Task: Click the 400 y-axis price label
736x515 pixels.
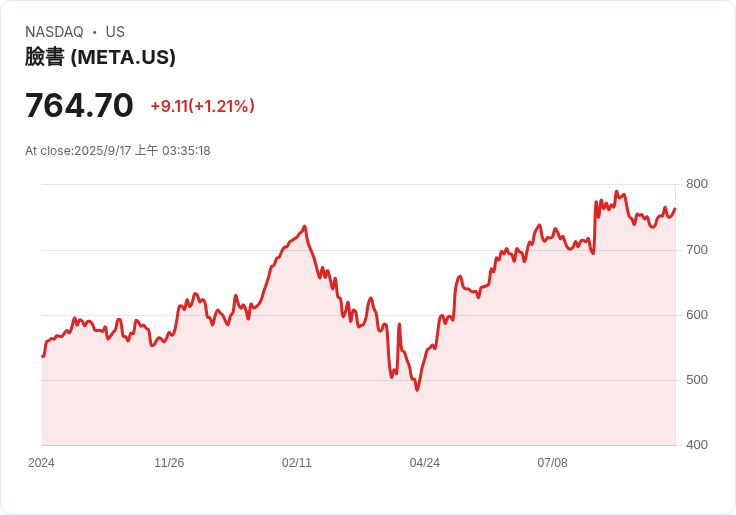Action: (697, 445)
